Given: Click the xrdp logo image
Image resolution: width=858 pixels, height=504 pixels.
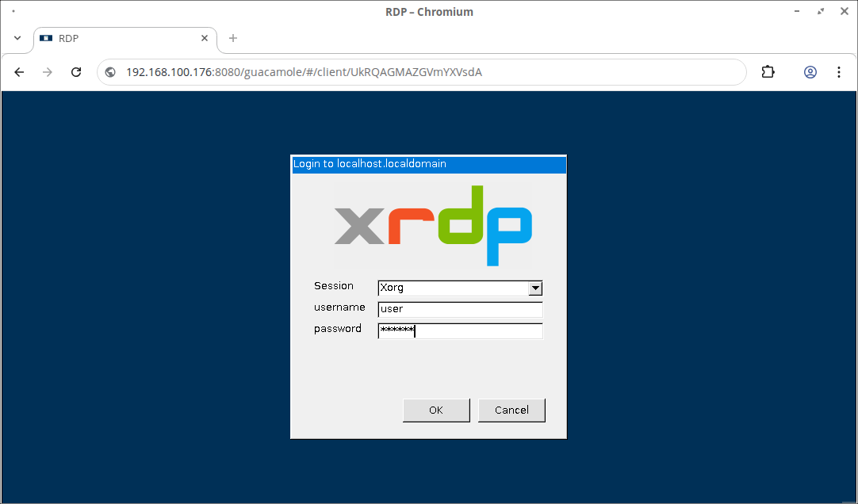Looking at the screenshot, I should 433,226.
